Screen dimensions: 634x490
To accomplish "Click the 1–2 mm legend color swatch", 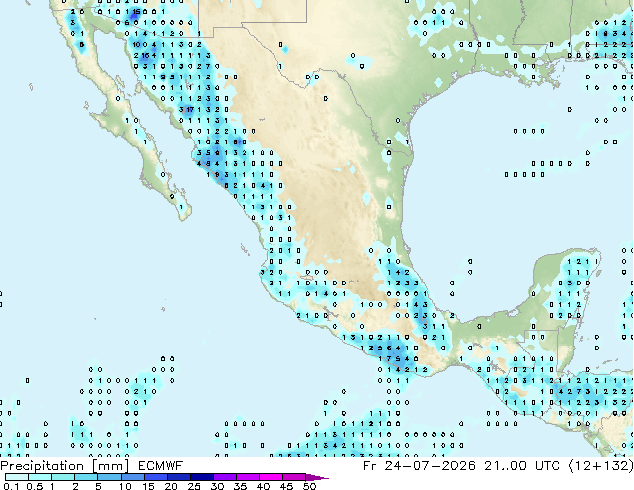I will click(x=63, y=477).
